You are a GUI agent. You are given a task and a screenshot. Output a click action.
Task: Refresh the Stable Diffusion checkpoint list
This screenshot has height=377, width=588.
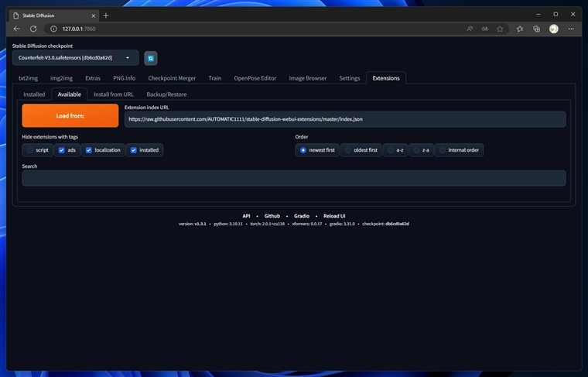coord(151,58)
